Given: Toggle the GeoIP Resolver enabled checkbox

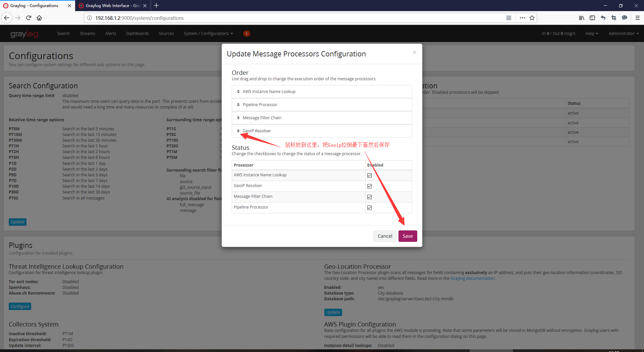Looking at the screenshot, I should coord(369,186).
